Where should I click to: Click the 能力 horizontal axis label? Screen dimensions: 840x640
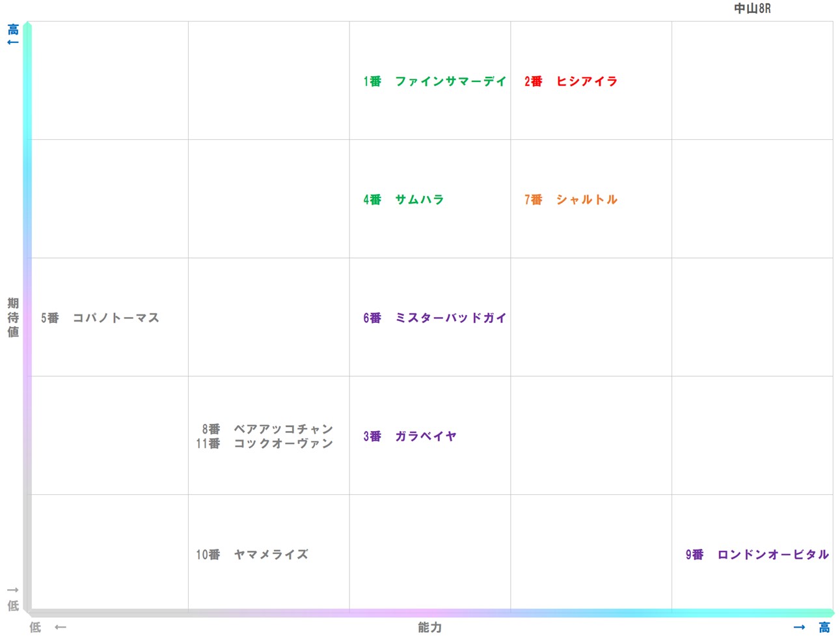coord(429,628)
